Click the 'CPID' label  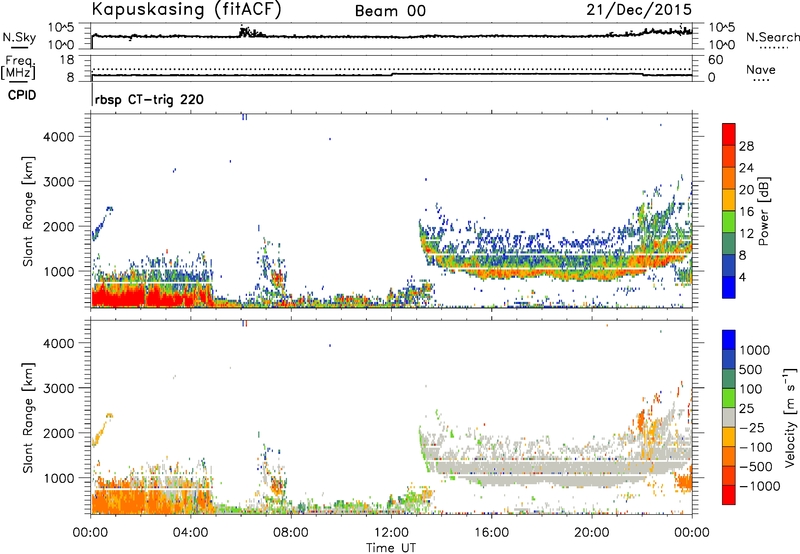(x=22, y=95)
